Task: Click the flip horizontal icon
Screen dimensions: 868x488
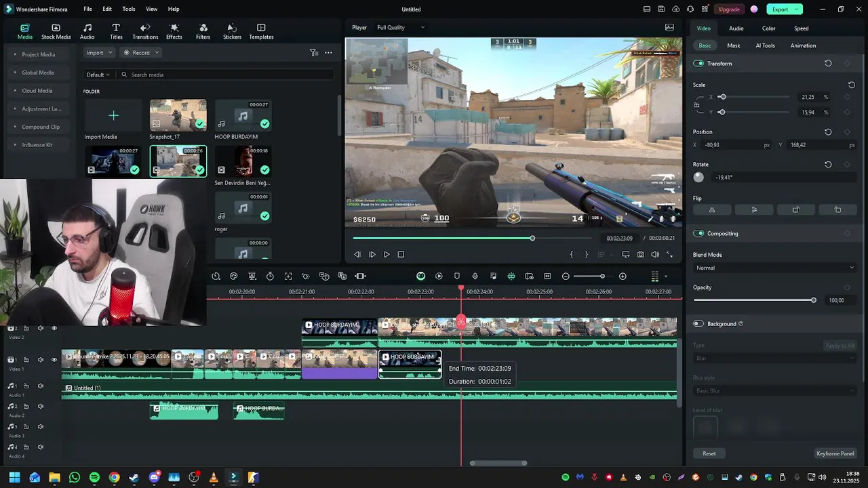Action: pyautogui.click(x=712, y=209)
